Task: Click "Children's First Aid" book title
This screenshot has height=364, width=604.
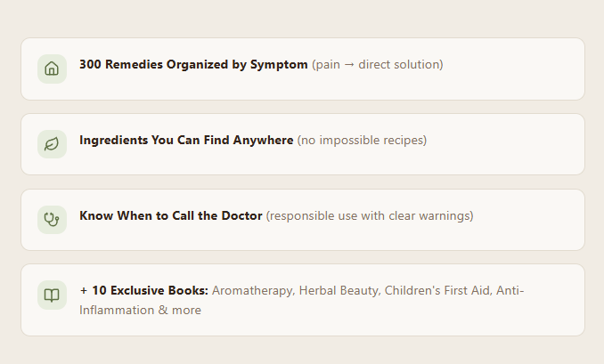Action: [x=437, y=291]
